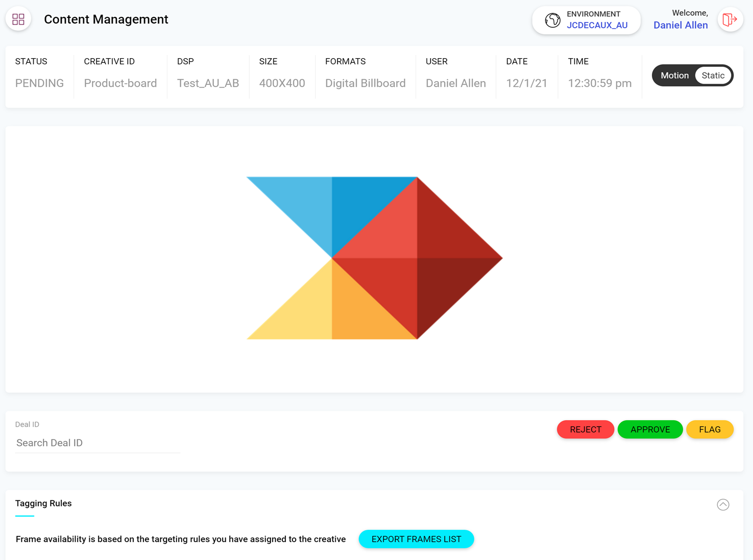
Task: Click the globe environment icon
Action: coord(552,20)
